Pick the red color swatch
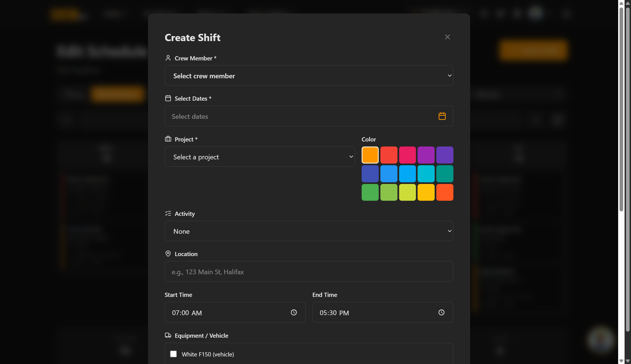Image resolution: width=631 pixels, height=364 pixels. pos(389,155)
